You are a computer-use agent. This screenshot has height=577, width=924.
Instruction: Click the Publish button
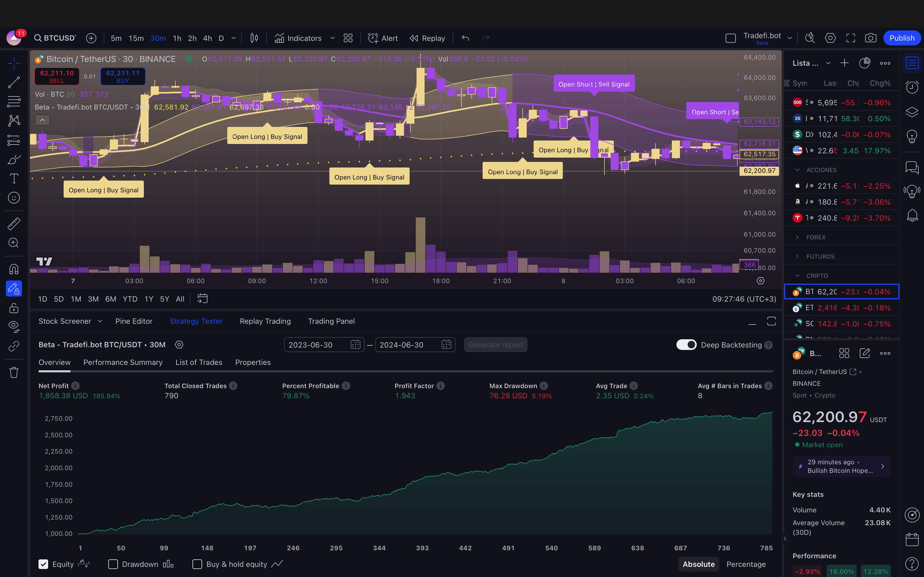tap(902, 38)
